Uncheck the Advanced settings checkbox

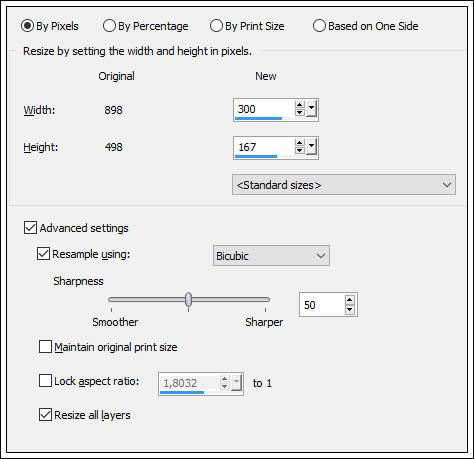[x=30, y=228]
